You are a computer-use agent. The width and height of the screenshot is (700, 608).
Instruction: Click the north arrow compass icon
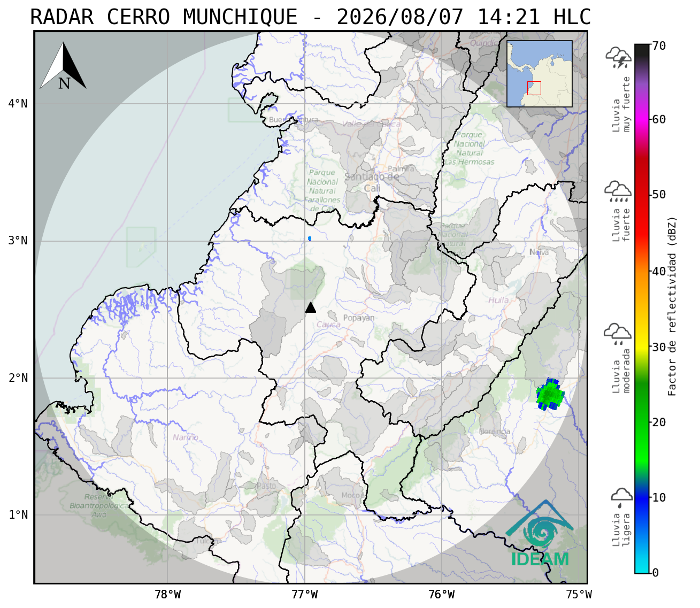click(63, 66)
